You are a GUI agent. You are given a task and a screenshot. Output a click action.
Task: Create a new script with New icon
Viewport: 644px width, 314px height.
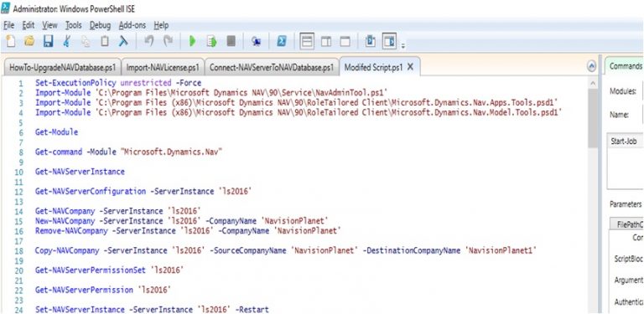[11, 41]
